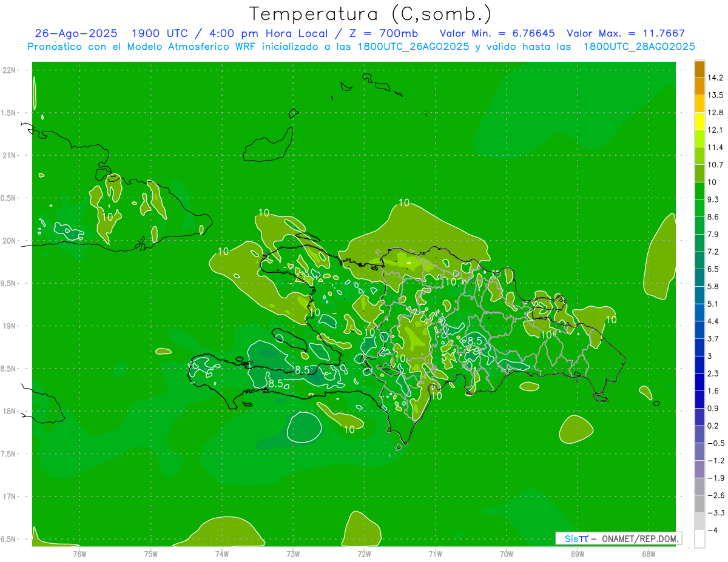The height and width of the screenshot is (562, 728).
Task: Click the "Valor Max. = 11.7667" readout
Action: click(625, 33)
